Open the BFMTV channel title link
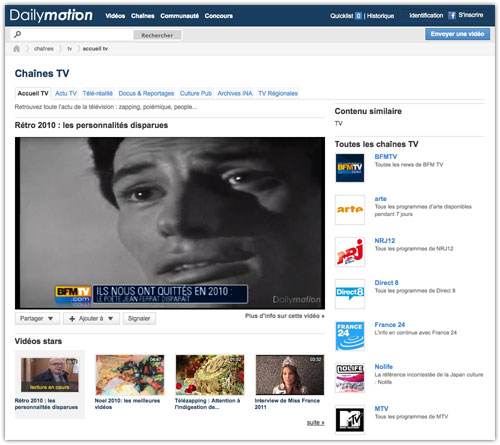This screenshot has height=445, width=500. coord(386,156)
